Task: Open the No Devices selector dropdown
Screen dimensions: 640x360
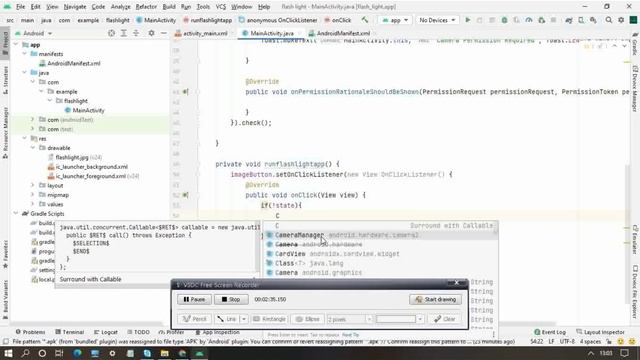Action: coord(437,20)
